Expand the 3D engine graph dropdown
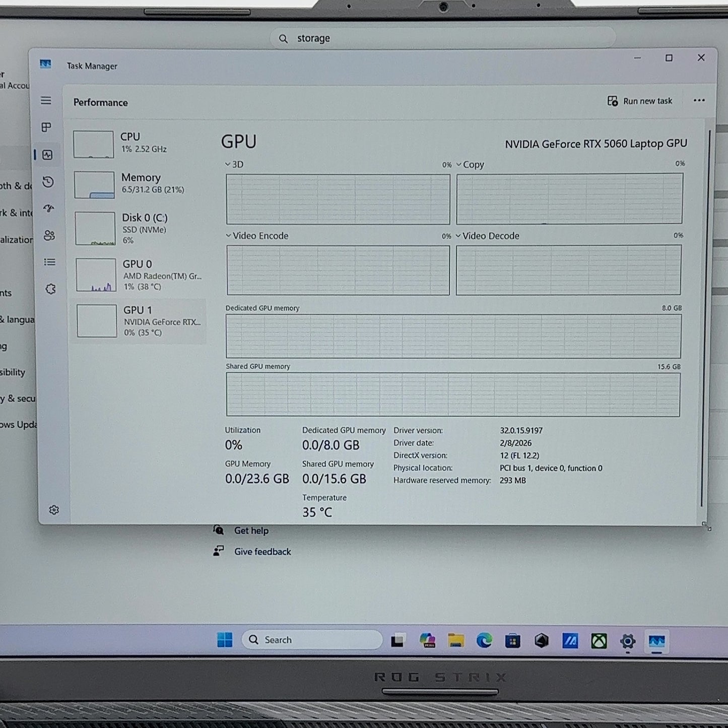Image resolution: width=728 pixels, height=728 pixels. (234, 164)
